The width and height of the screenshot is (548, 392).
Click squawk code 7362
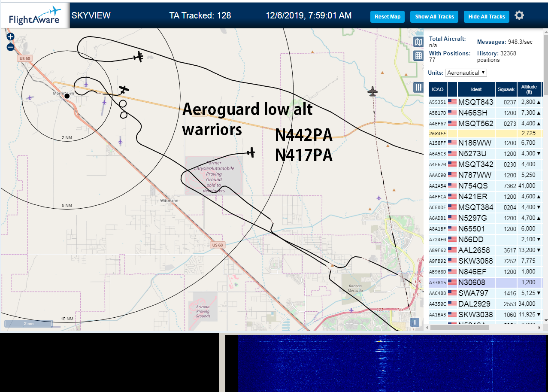(x=510, y=186)
